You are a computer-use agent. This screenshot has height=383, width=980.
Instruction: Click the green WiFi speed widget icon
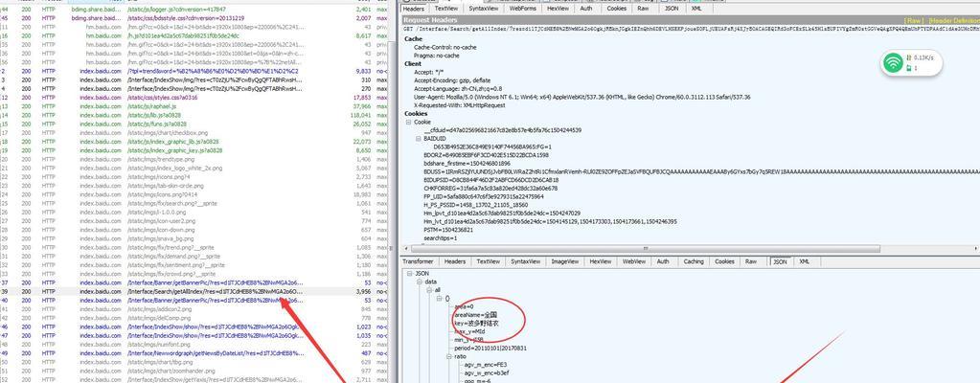pos(895,62)
